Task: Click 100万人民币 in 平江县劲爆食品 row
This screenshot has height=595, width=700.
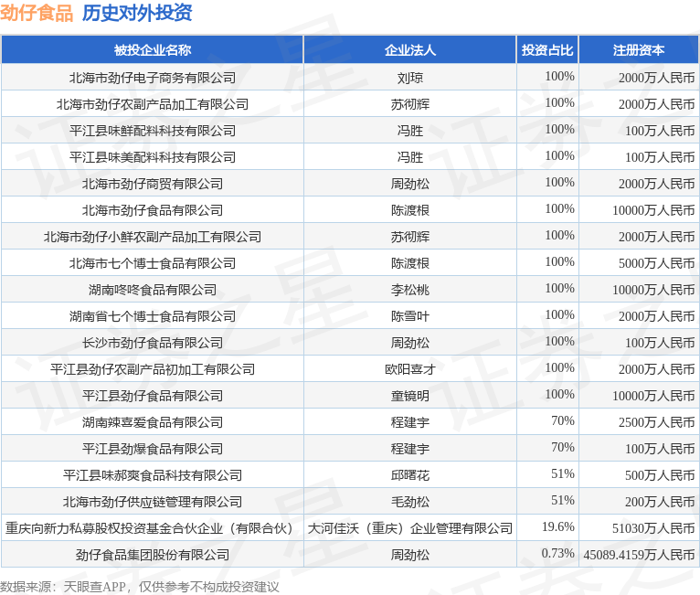Action: [660, 449]
